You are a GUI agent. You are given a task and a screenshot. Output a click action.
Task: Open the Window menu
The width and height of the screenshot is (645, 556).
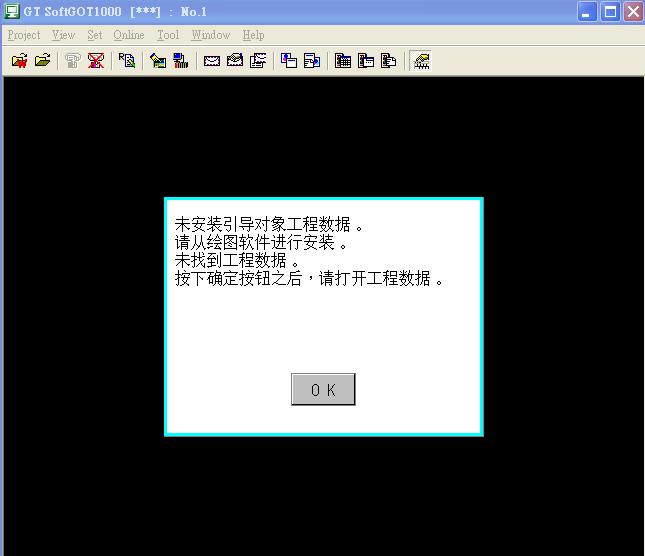tap(210, 35)
